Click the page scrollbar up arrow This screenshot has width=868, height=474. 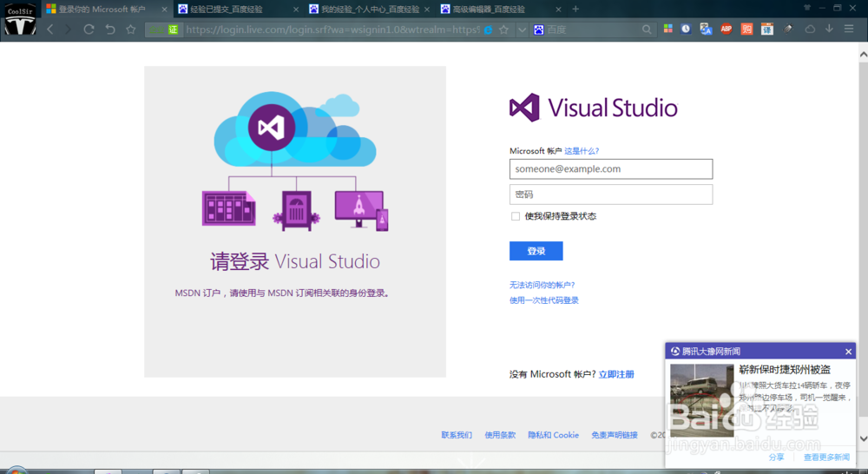click(x=863, y=55)
